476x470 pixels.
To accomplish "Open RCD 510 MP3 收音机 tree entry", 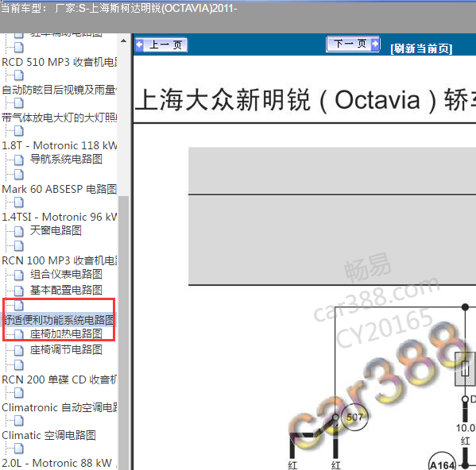I will tap(60, 62).
